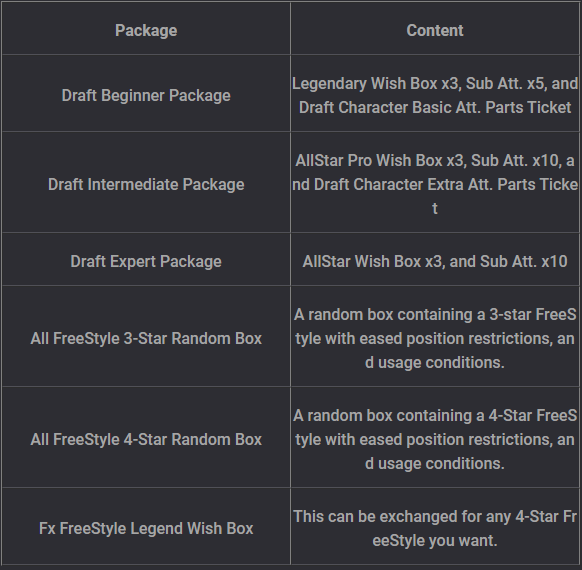The width and height of the screenshot is (582, 570).
Task: Click the Fx FreeStyle Legend Wish Box cell
Action: (146, 528)
